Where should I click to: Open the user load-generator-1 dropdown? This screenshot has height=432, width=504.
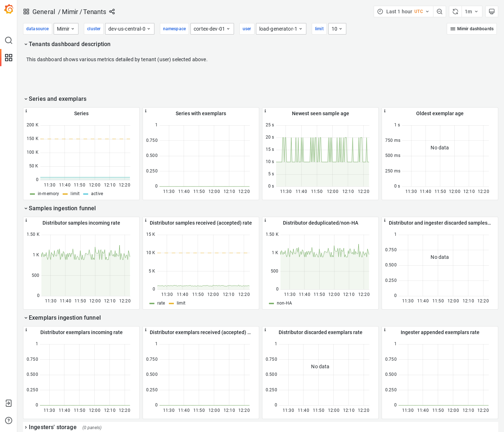[281, 29]
